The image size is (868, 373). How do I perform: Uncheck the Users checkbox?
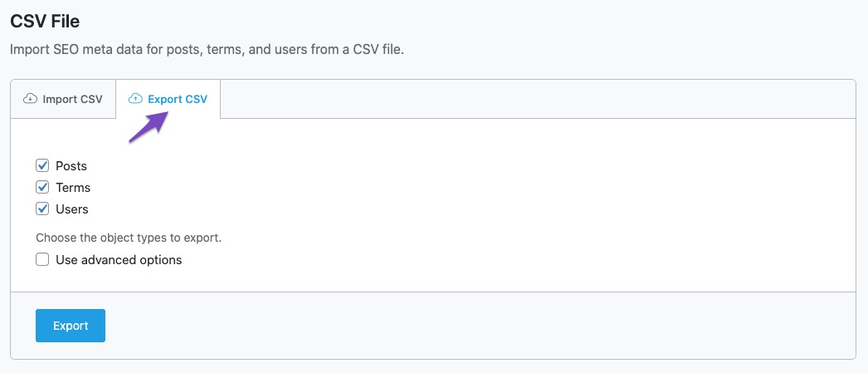point(42,209)
